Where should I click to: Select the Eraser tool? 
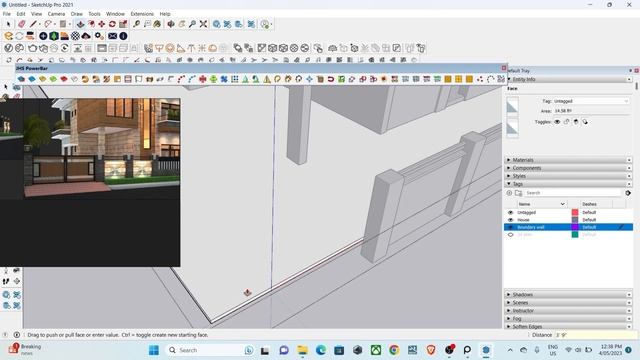pyautogui.click(x=21, y=24)
